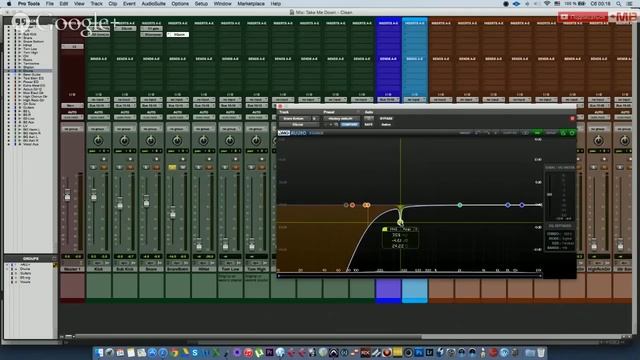Click the EQ output gain fader

click(x=550, y=195)
